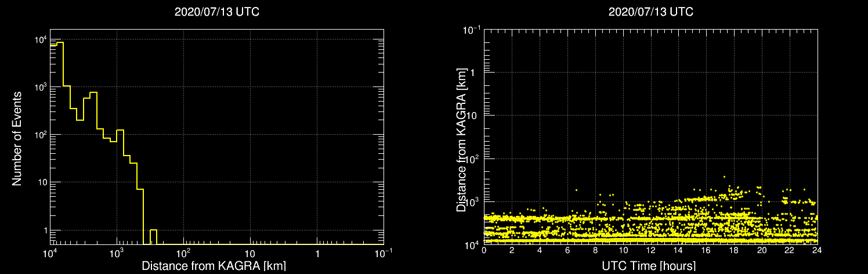Click the tallest histogram bin near 10^4 events

[60, 143]
